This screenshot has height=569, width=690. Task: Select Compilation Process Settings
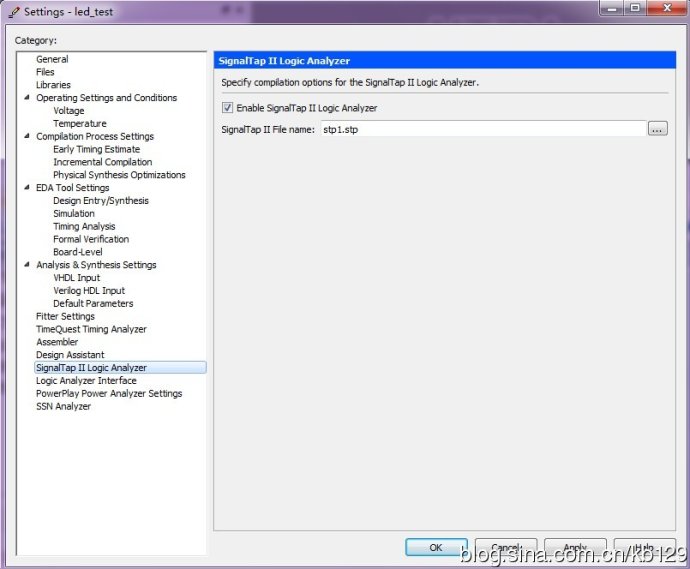pyautogui.click(x=95, y=136)
